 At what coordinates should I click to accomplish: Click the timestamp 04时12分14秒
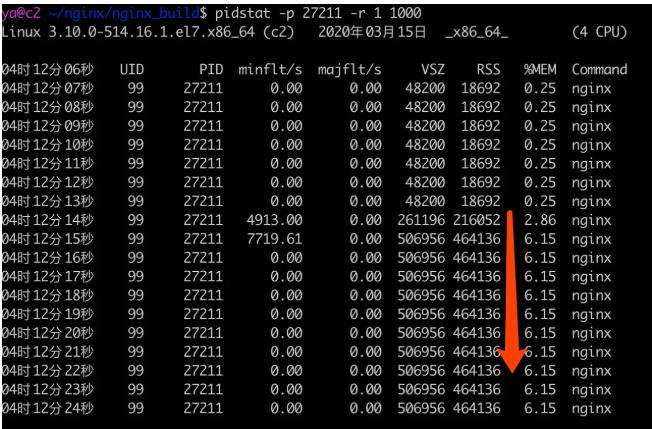point(47,220)
